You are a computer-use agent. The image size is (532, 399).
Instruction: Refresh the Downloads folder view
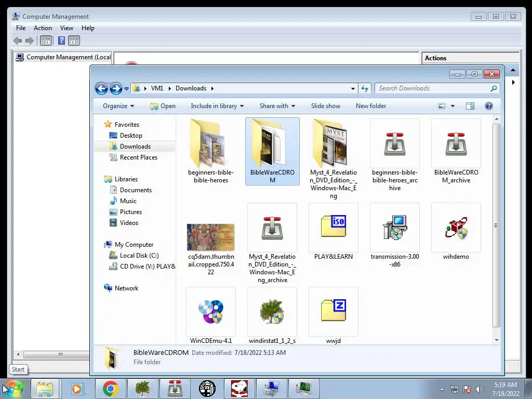[x=365, y=88]
